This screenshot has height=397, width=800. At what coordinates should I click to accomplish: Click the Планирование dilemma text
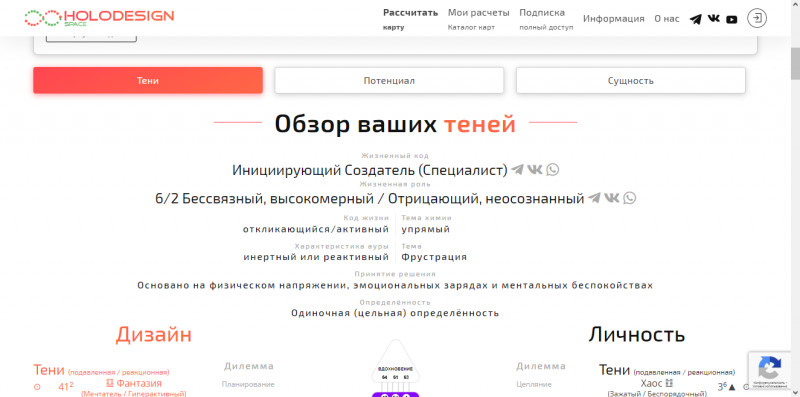tap(248, 384)
